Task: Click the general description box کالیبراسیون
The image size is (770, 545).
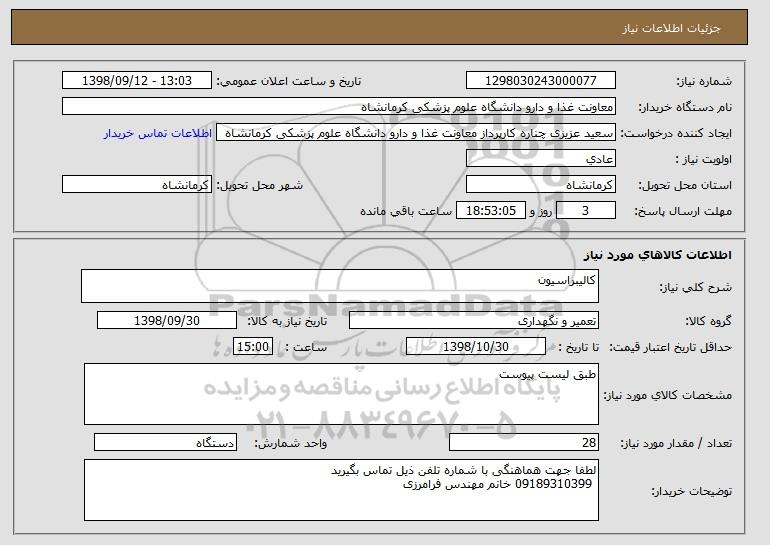Action: coord(340,286)
